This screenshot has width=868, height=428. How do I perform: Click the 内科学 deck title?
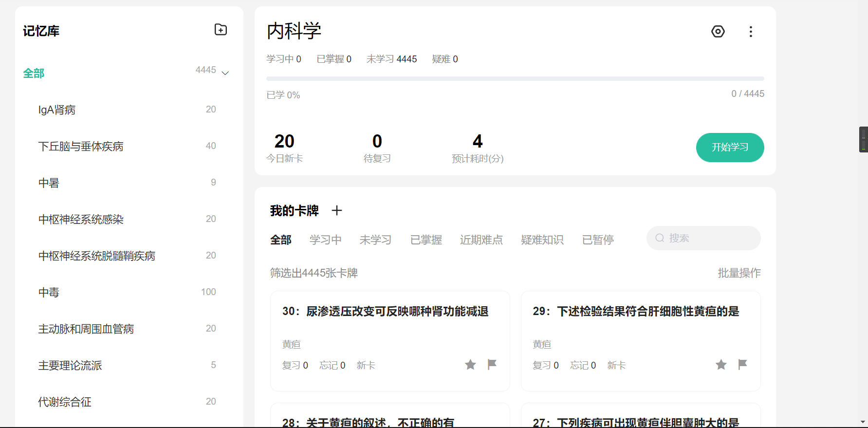pyautogui.click(x=294, y=31)
